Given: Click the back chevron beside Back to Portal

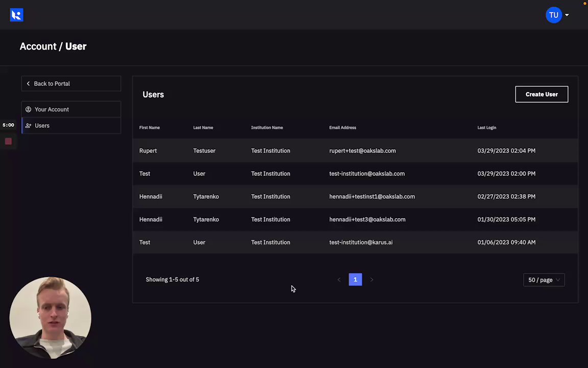Looking at the screenshot, I should tap(29, 84).
